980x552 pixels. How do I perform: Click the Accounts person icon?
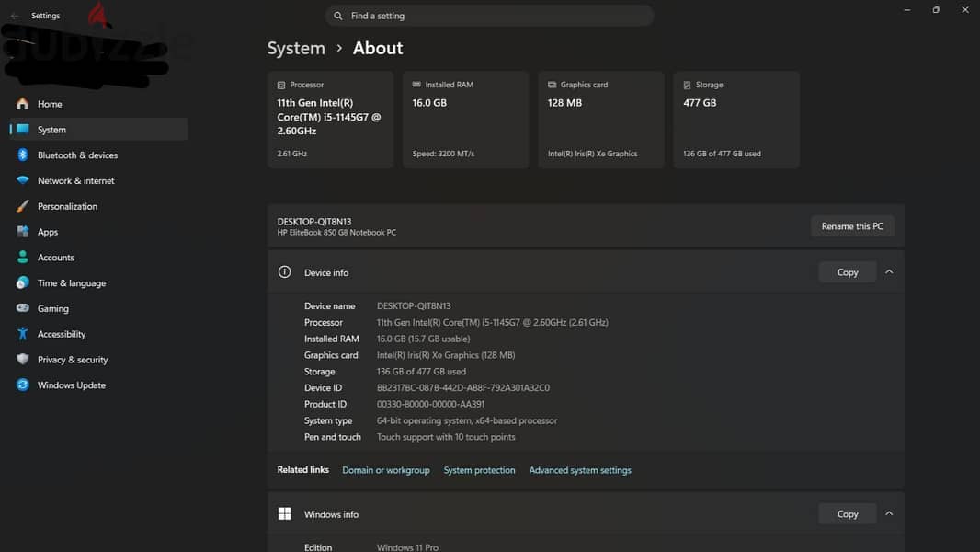22,257
